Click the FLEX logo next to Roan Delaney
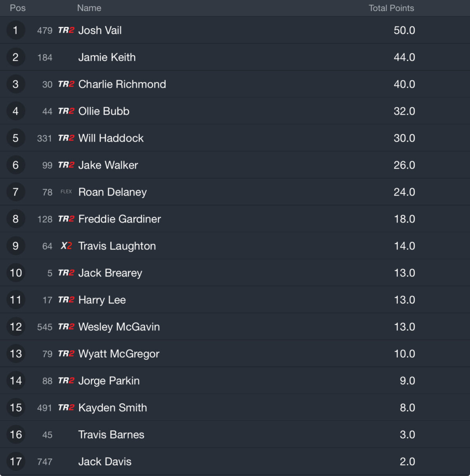470x476 pixels. (x=66, y=192)
